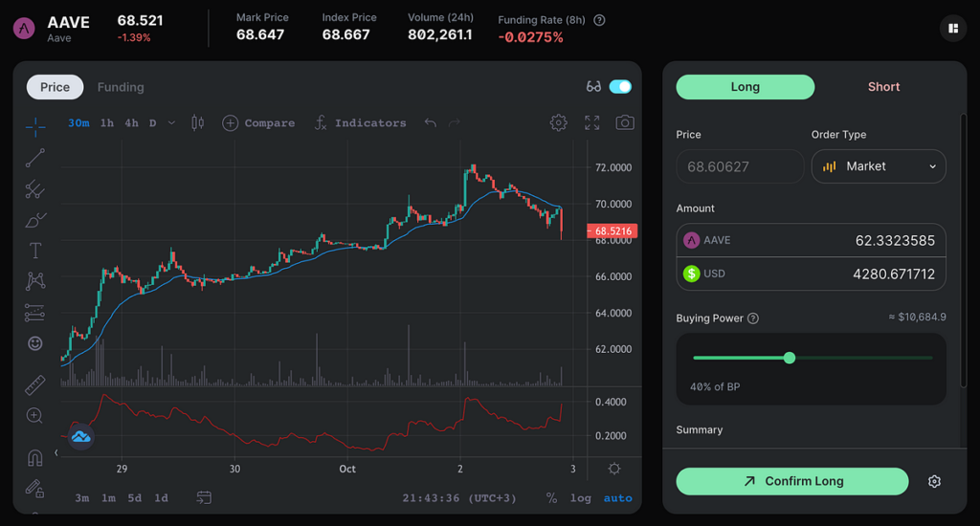Open the emoji sticker tool
The height and width of the screenshot is (526, 980).
(x=35, y=343)
